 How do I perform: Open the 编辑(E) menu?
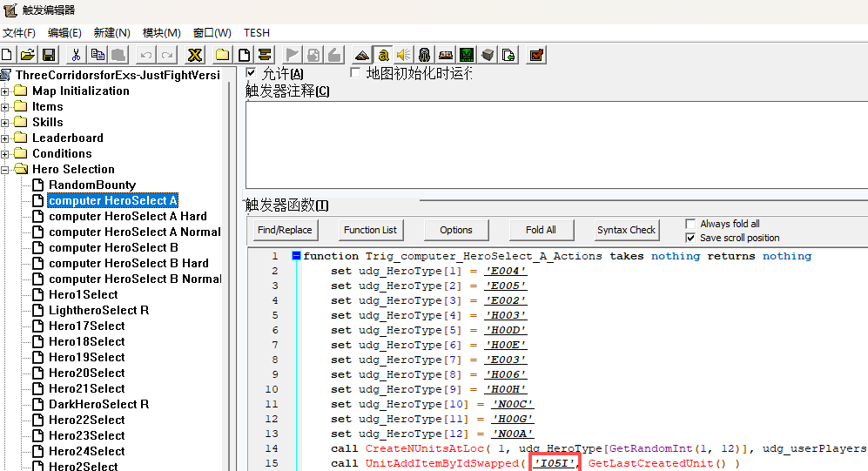(64, 33)
